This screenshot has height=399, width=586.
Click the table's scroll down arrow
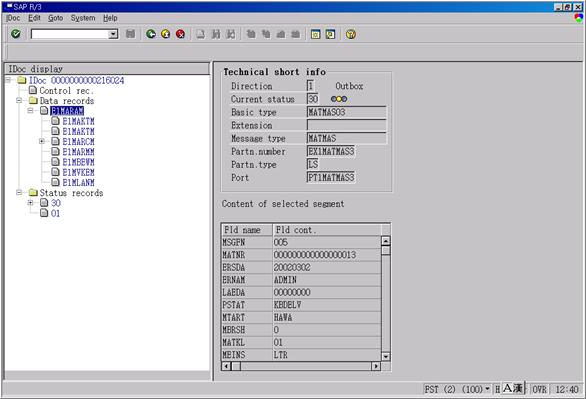pos(386,356)
